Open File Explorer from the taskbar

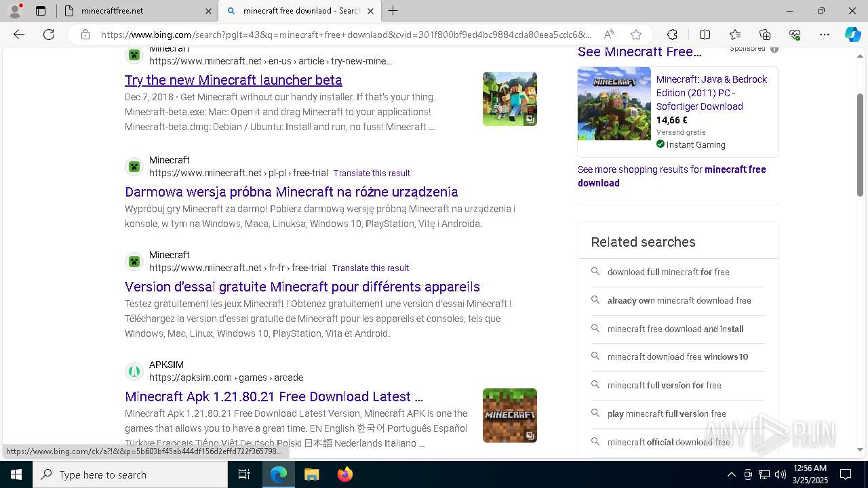(x=311, y=474)
